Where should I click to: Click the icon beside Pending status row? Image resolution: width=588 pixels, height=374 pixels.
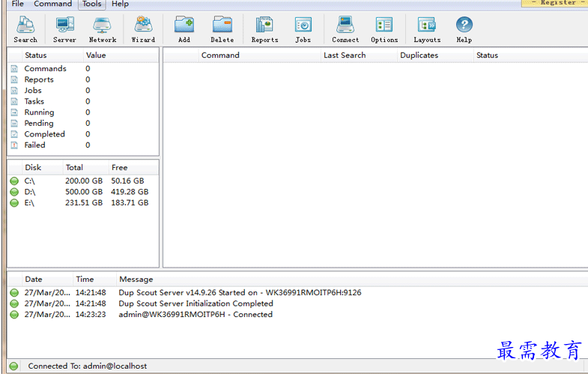tap(14, 123)
